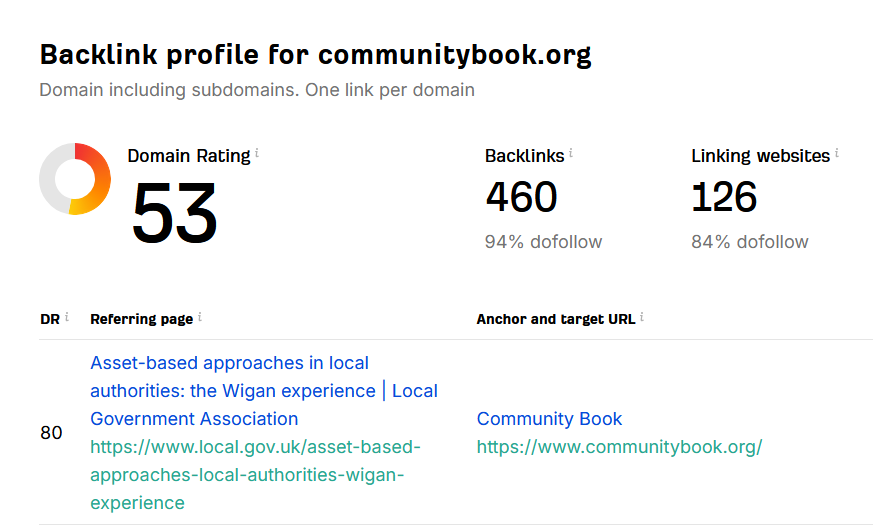
Task: Click the Referring page column header
Action: (141, 319)
